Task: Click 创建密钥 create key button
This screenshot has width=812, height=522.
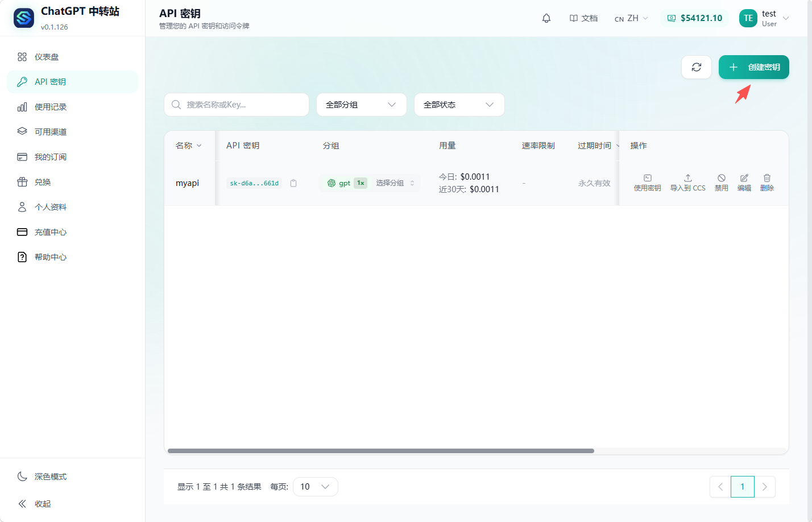Action: coord(754,67)
